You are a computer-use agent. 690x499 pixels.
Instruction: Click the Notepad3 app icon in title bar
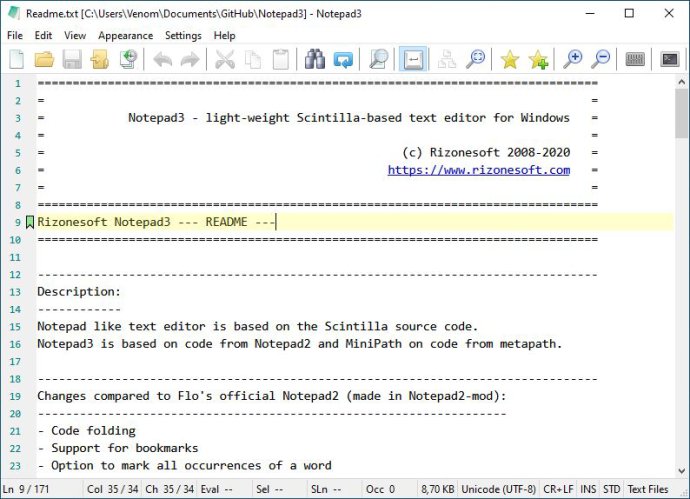click(x=14, y=13)
